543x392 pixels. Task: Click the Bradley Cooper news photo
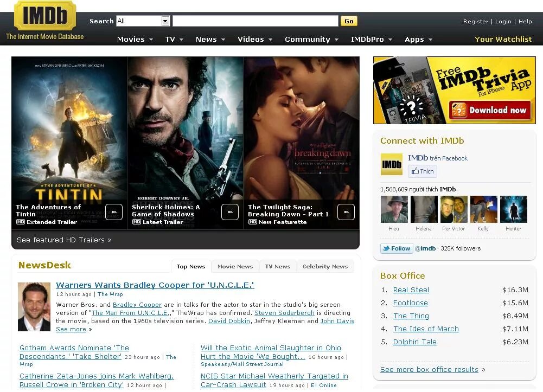pyautogui.click(x=34, y=307)
